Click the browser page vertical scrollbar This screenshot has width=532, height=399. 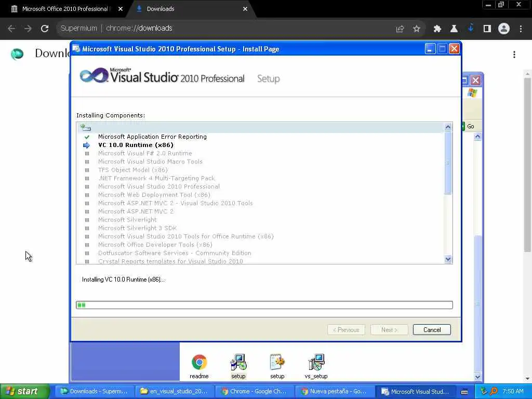pos(527,165)
